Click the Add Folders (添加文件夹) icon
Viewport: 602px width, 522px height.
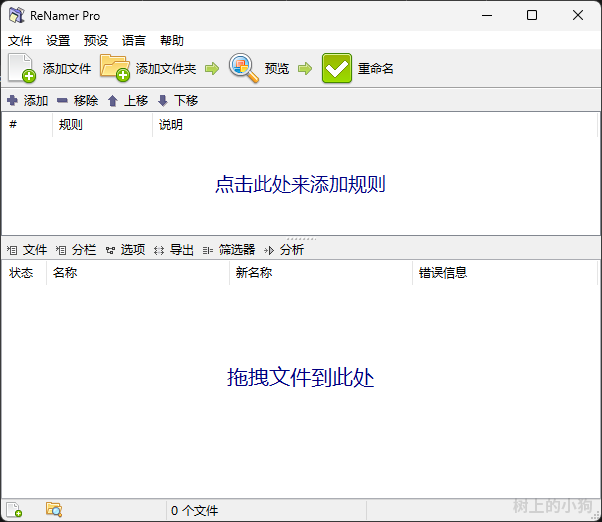pos(115,68)
